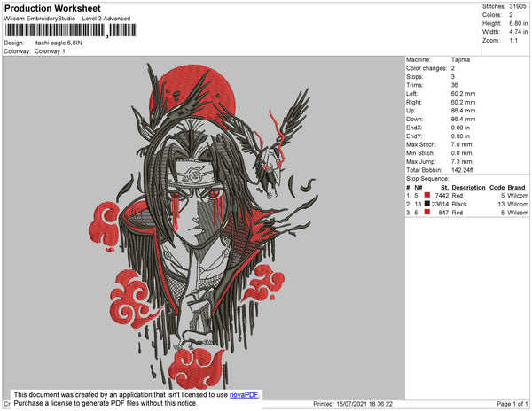Click the black swatch in stop 2 row
The height and width of the screenshot is (411, 532).
coord(427,204)
